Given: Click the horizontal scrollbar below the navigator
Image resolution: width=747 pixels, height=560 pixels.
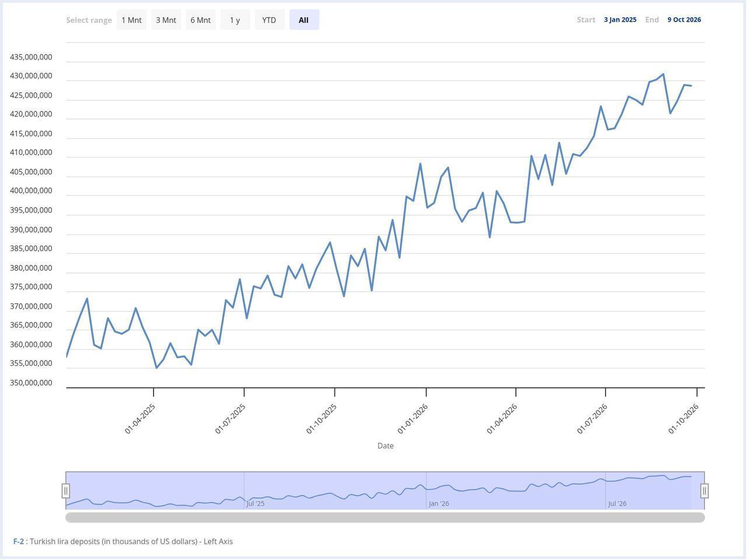Looking at the screenshot, I should pos(385,517).
